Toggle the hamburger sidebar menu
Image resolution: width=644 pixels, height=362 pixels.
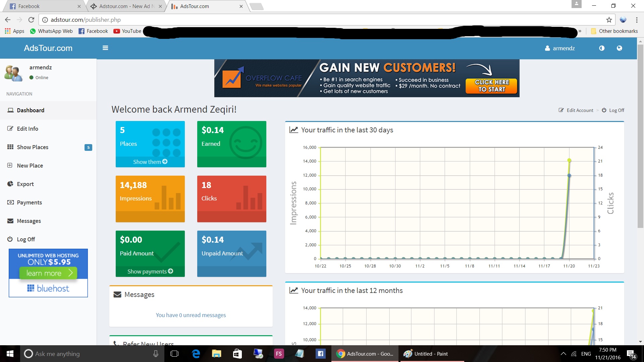point(105,48)
